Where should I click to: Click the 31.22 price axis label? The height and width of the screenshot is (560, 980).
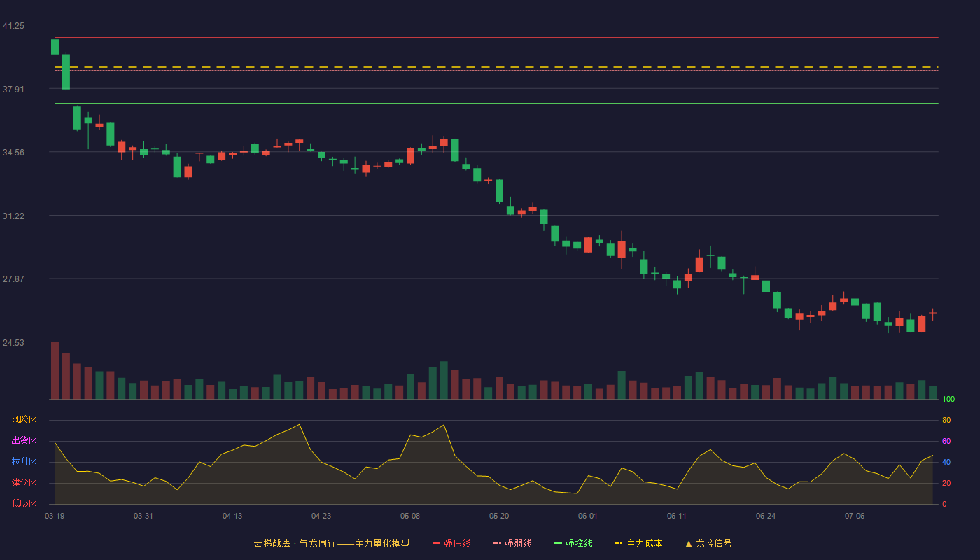[x=13, y=216]
